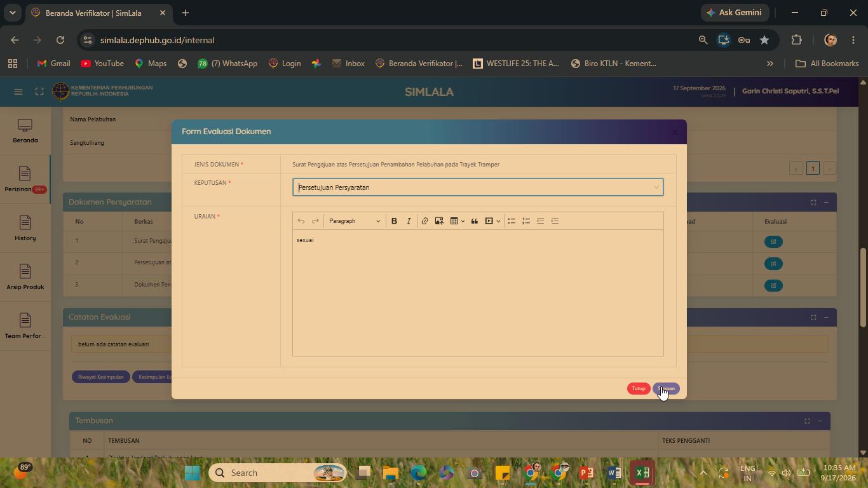Screen dimensions: 868x488
Task: Open the History sidebar menu
Action: (25, 229)
